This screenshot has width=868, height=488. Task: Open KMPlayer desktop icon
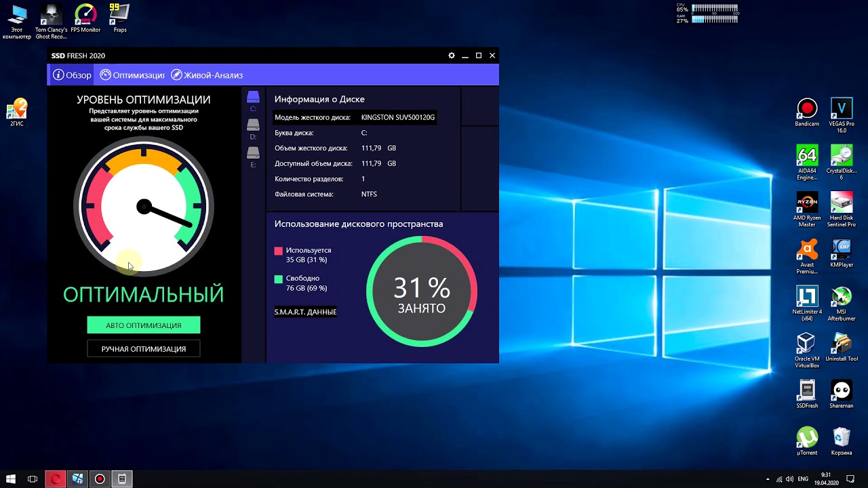pos(841,253)
